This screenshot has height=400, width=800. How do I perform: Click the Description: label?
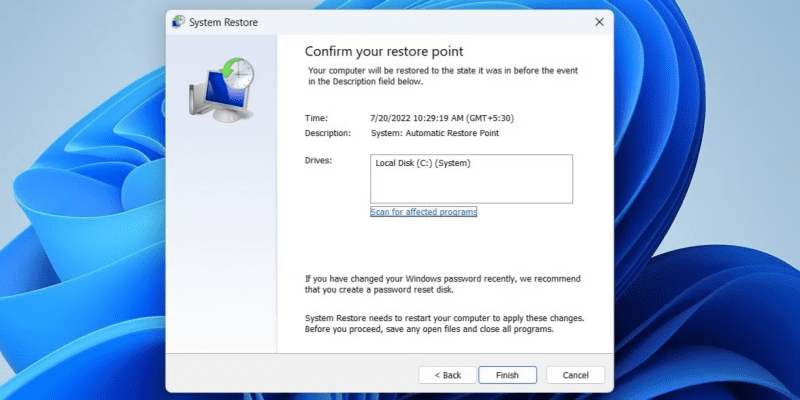pos(328,133)
